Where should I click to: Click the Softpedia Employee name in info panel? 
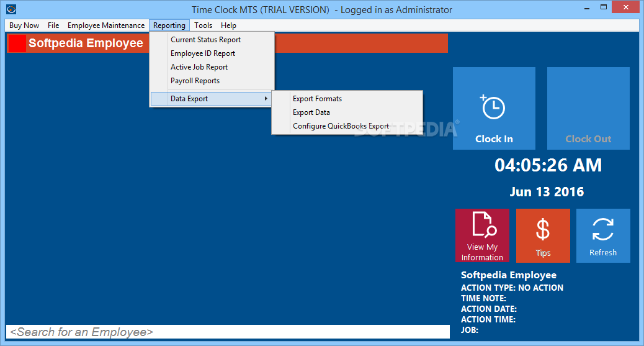coord(509,275)
